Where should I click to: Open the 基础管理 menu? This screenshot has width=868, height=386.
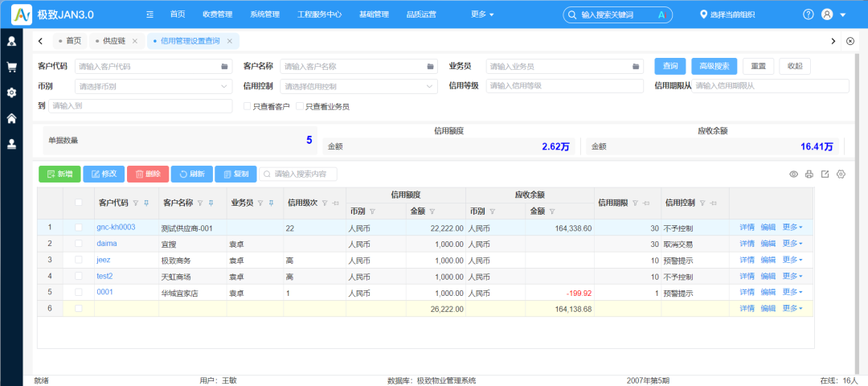374,15
